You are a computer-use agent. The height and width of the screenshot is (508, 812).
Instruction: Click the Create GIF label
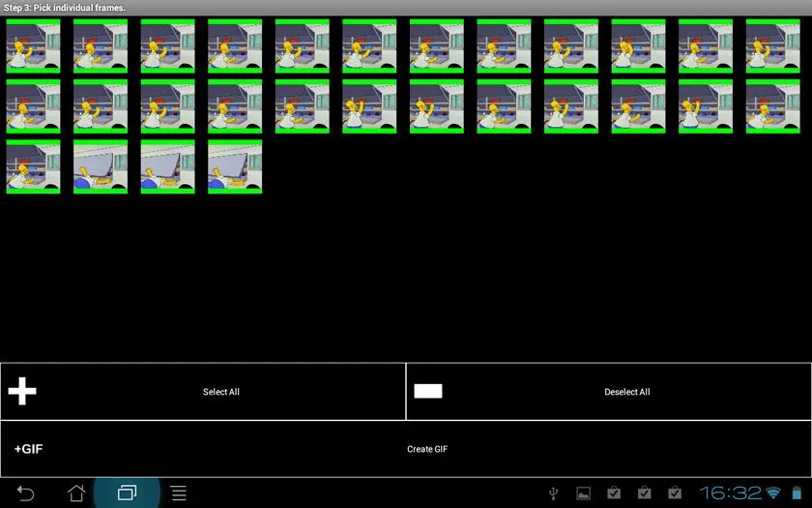pos(427,449)
